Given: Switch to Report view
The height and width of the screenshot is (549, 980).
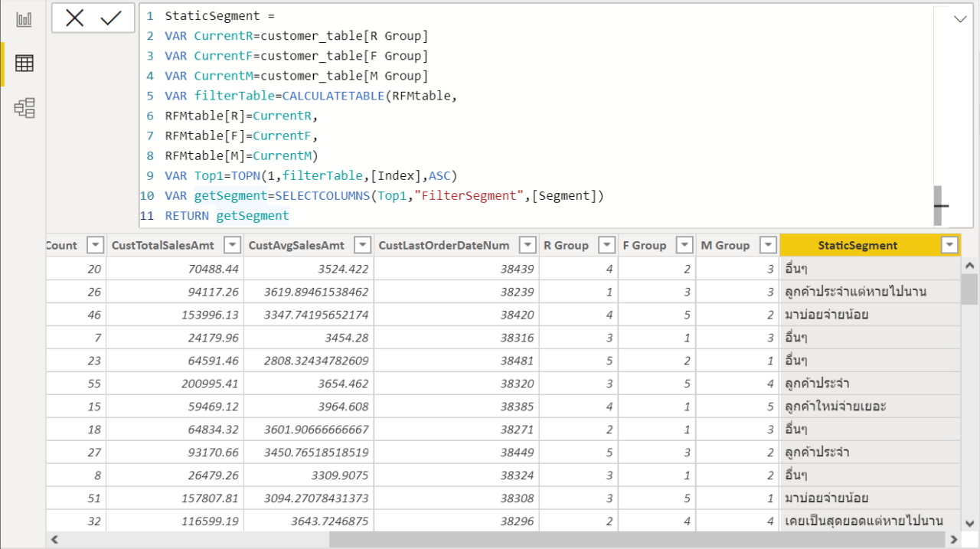Looking at the screenshot, I should [24, 19].
